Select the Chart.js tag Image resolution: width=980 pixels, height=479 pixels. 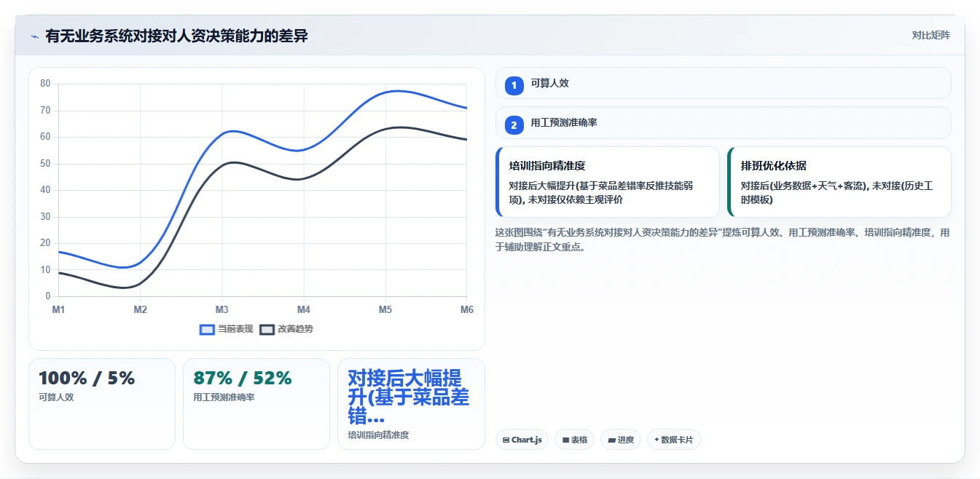point(522,440)
